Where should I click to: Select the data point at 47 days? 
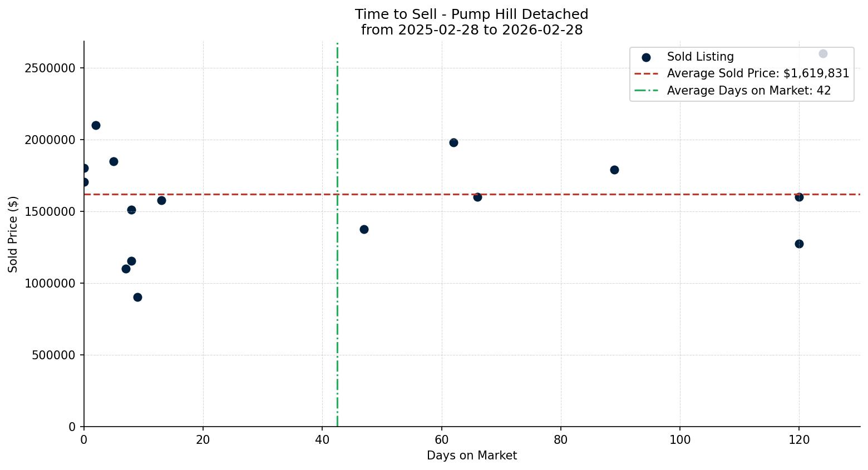(x=364, y=229)
